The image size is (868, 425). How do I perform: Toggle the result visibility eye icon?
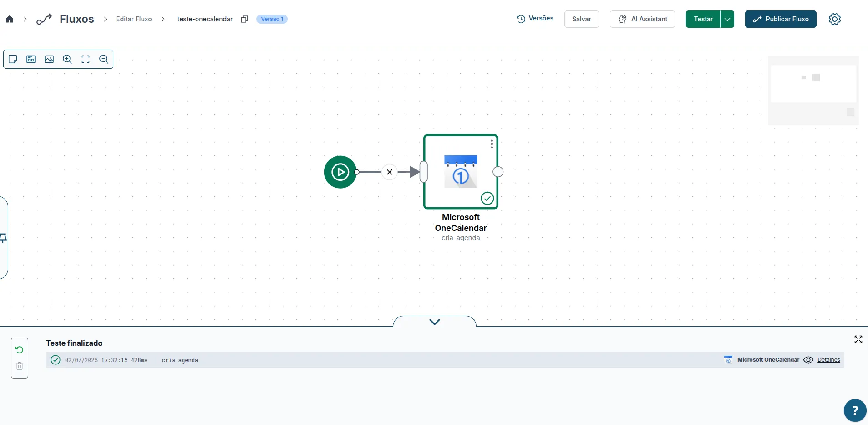coord(808,360)
